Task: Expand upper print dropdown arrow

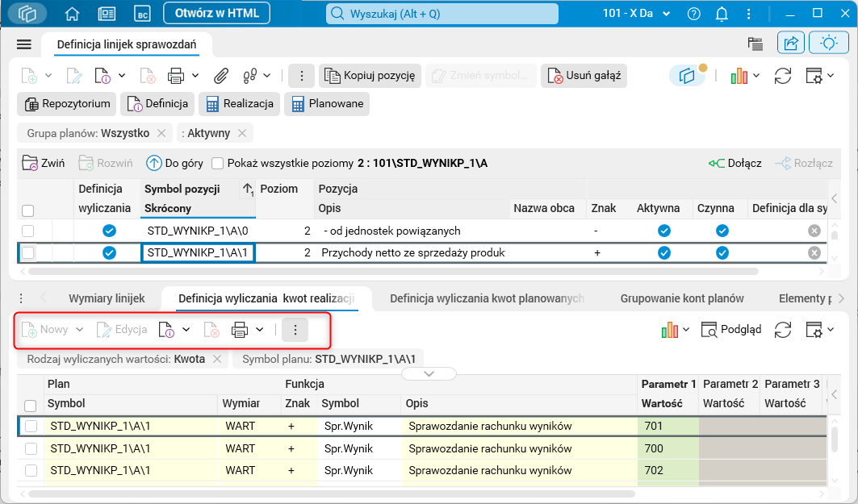Action: [195, 76]
